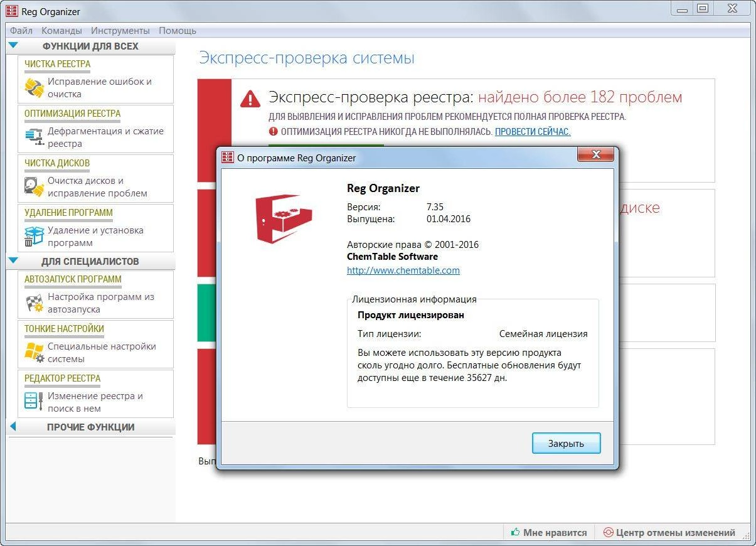
Task: Click 'Продукт лицензирован' text
Action: tap(411, 315)
